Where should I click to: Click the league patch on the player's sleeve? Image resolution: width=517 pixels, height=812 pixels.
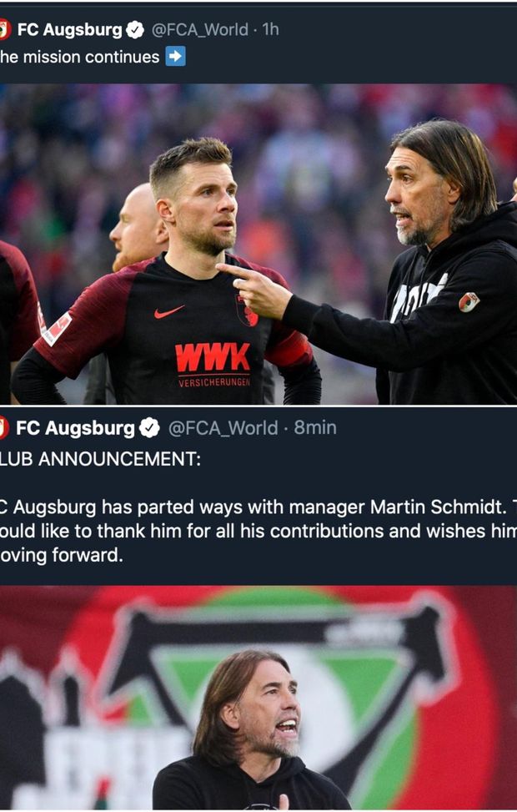click(57, 328)
